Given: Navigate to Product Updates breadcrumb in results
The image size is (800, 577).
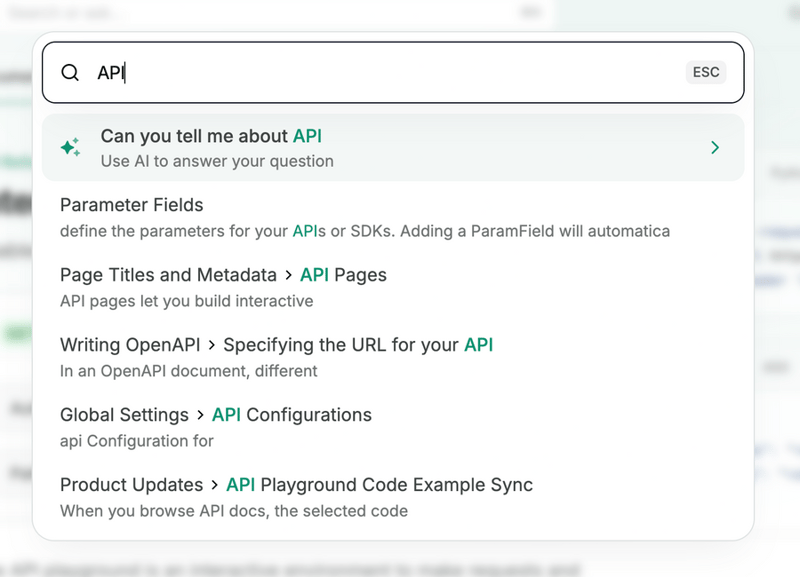Looking at the screenshot, I should pyautogui.click(x=131, y=485).
